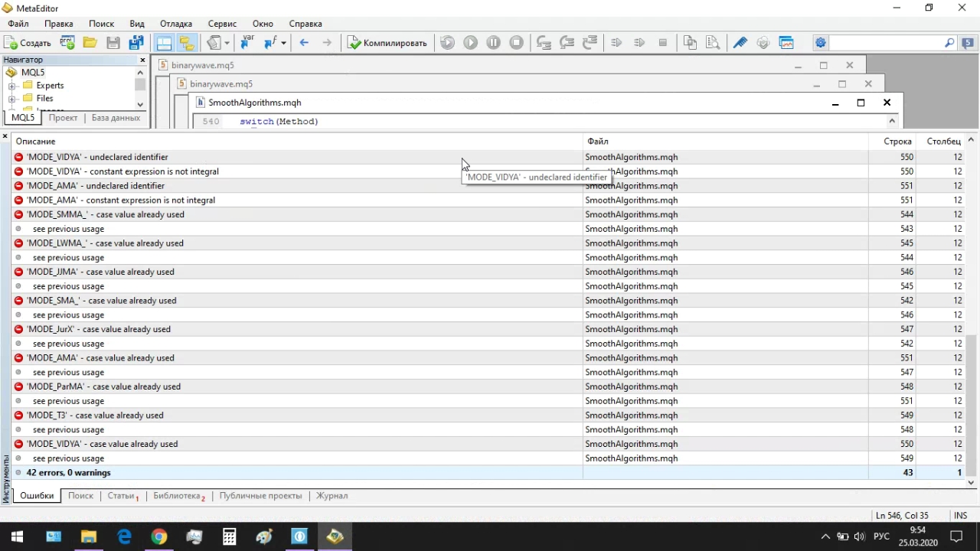Click the search magnifier icon
The image size is (980, 551).
(x=950, y=43)
